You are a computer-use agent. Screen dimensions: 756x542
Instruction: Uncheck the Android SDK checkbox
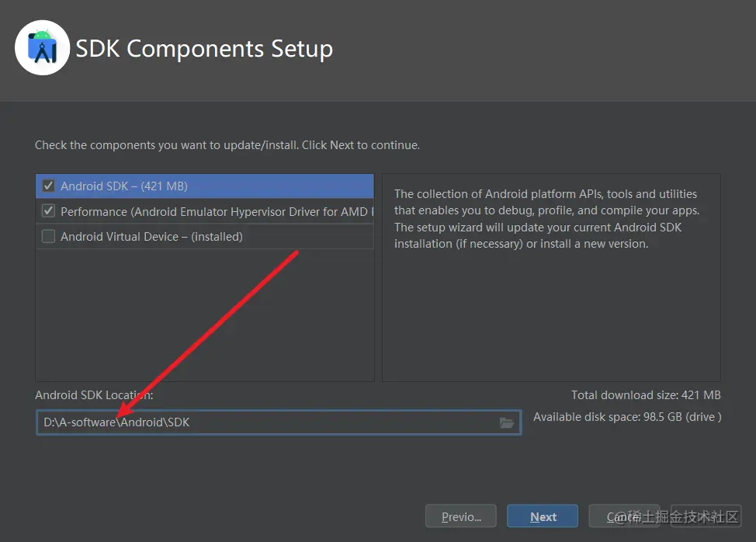pyautogui.click(x=48, y=186)
